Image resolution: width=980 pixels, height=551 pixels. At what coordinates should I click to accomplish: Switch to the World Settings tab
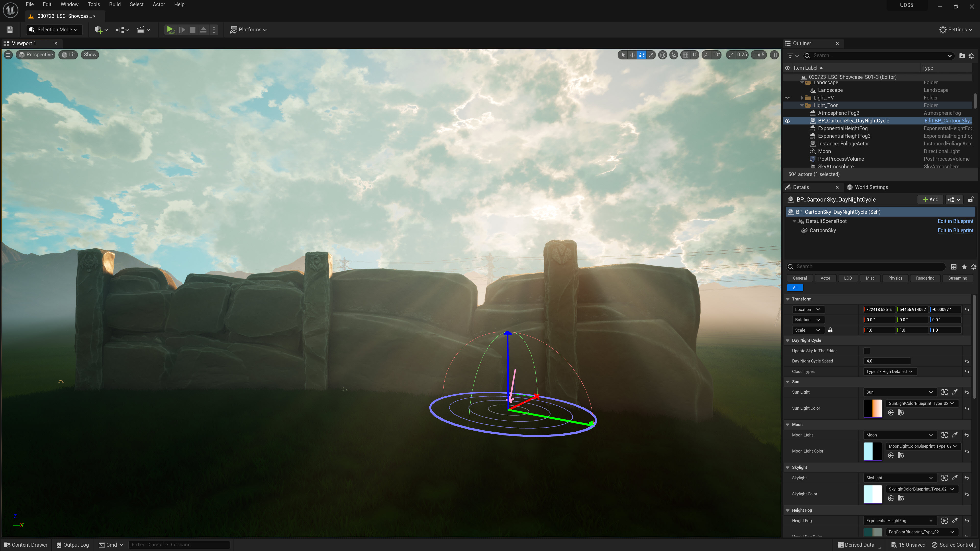click(x=871, y=187)
